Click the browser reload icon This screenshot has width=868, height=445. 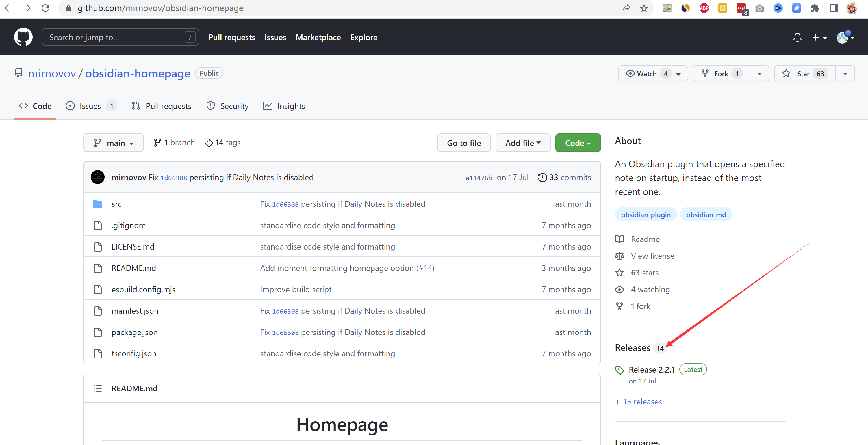point(45,8)
